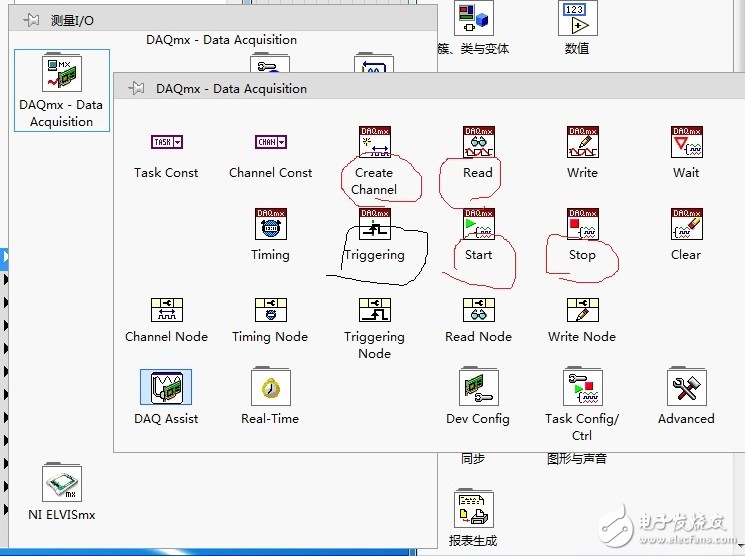Open the NI ELVISmx palette icon
The width and height of the screenshot is (745, 556).
pos(62,483)
